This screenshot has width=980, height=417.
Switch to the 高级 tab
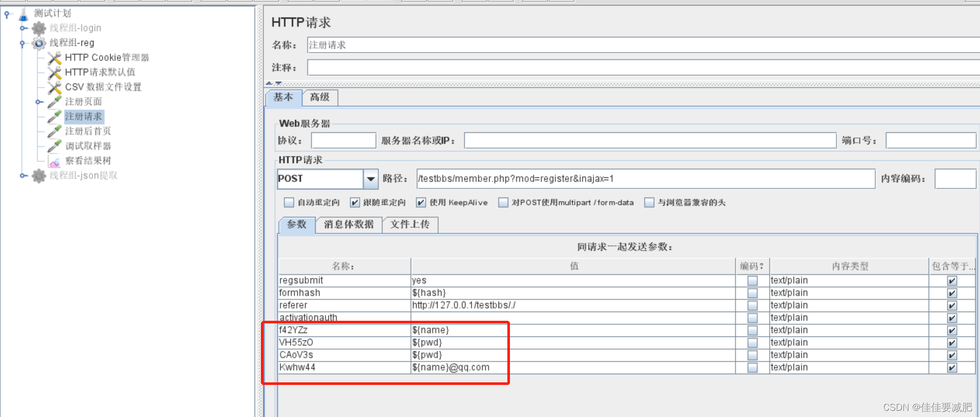320,97
